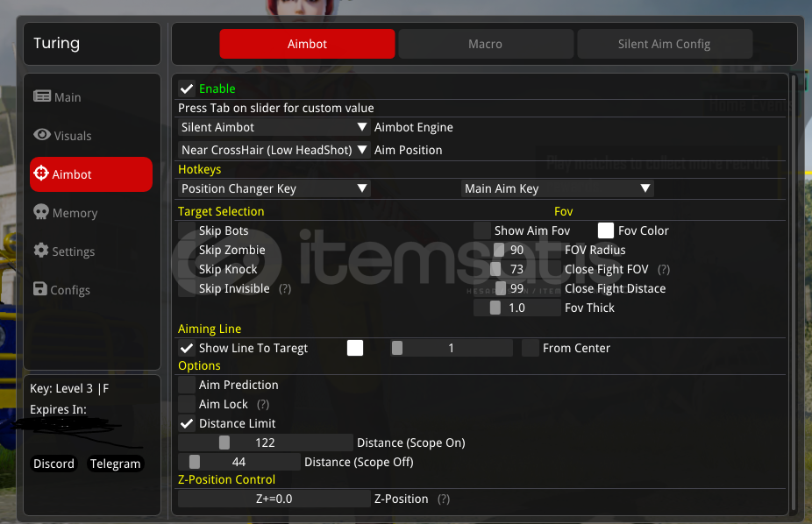Open Memory via the skull icon
812x524 pixels.
[41, 212]
